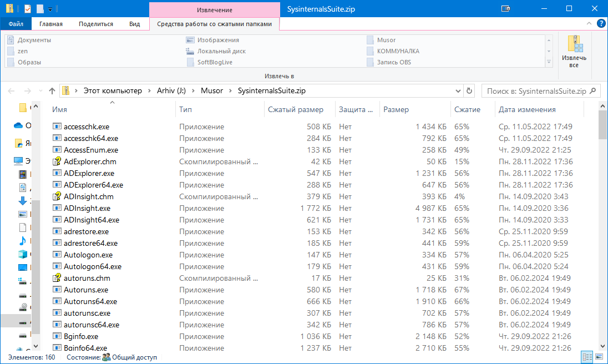The height and width of the screenshot is (364, 608).
Task: Open the Downloads blue arrow icon in sidebar
Action: [23, 201]
